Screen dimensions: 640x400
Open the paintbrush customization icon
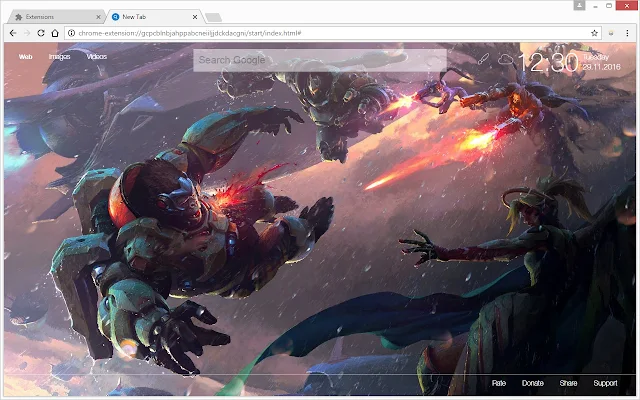pos(483,59)
